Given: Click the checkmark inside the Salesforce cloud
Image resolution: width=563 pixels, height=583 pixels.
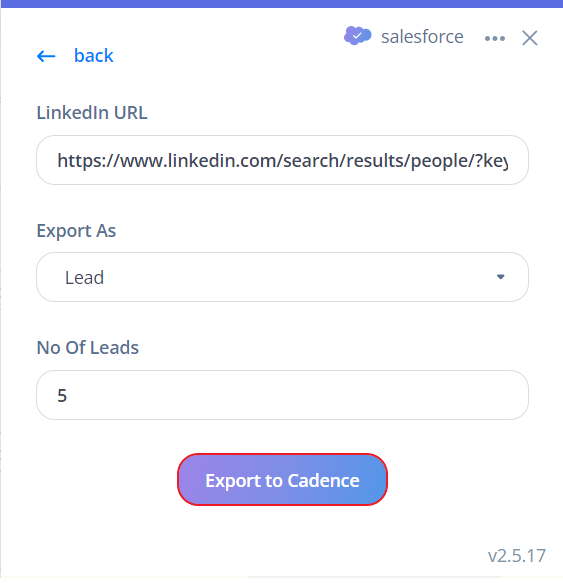Looking at the screenshot, I should (357, 36).
